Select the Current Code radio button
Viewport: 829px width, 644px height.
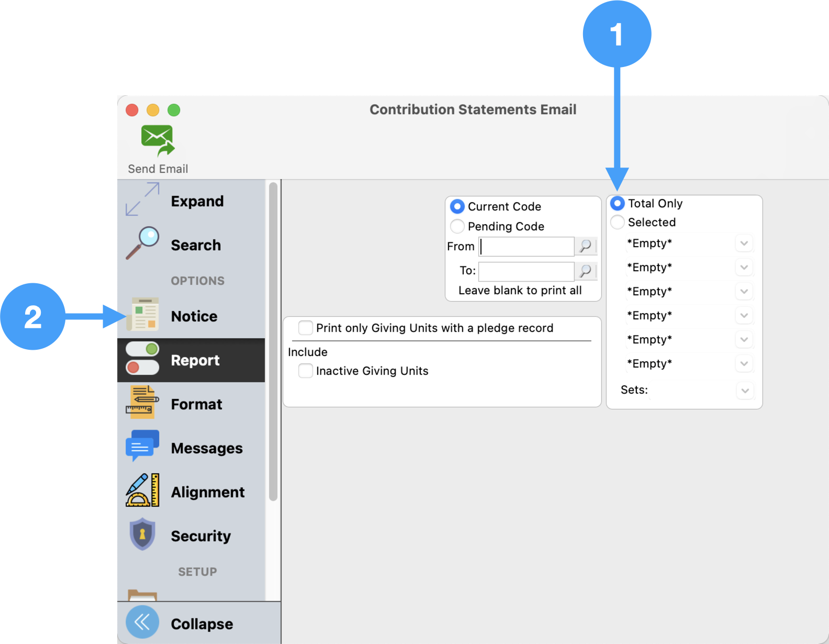pos(457,206)
